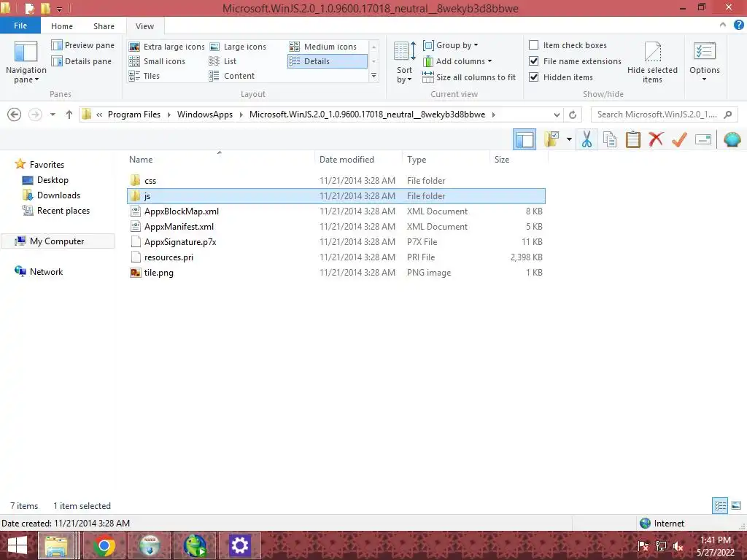Refresh the current folder view
Viewport: 747px width, 560px height.
(573, 114)
